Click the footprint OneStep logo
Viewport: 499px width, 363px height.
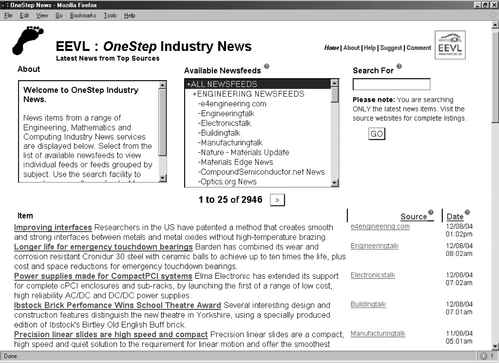coord(28,40)
